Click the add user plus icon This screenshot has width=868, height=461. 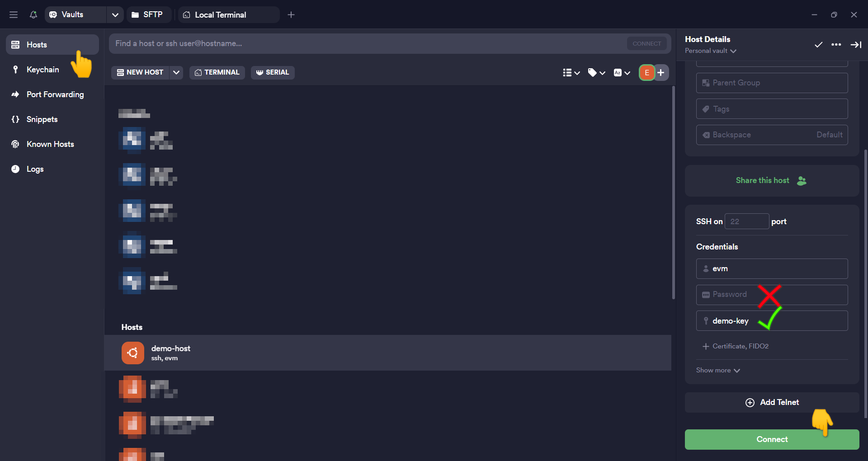(661, 72)
